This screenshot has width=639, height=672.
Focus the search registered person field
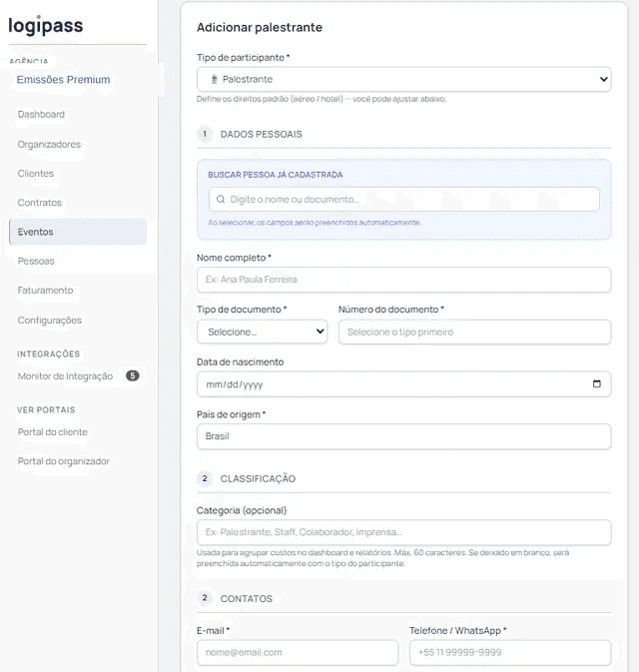tap(403, 200)
